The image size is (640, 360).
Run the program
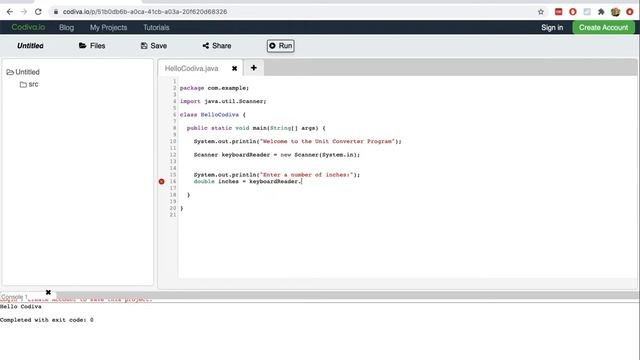(280, 46)
